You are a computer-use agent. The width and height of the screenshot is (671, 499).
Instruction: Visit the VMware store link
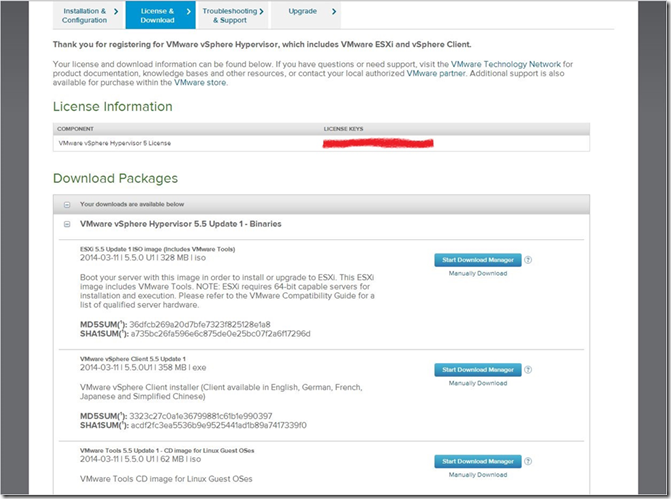(x=200, y=83)
